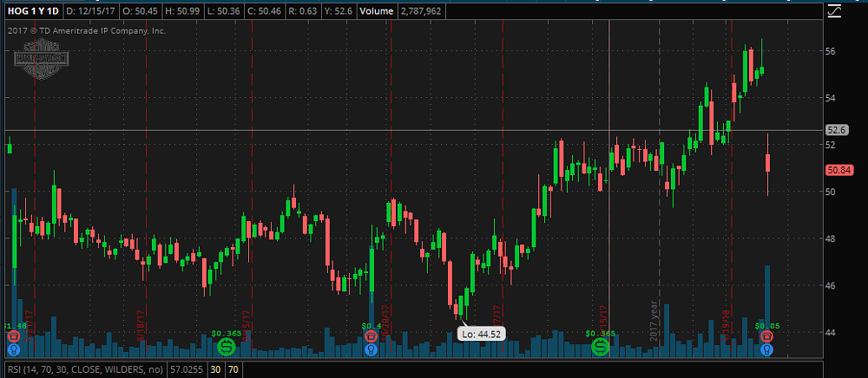Viewport: 868px width, 378px height.
Task: Click the 46 label on the price axis
Action: tap(832, 286)
